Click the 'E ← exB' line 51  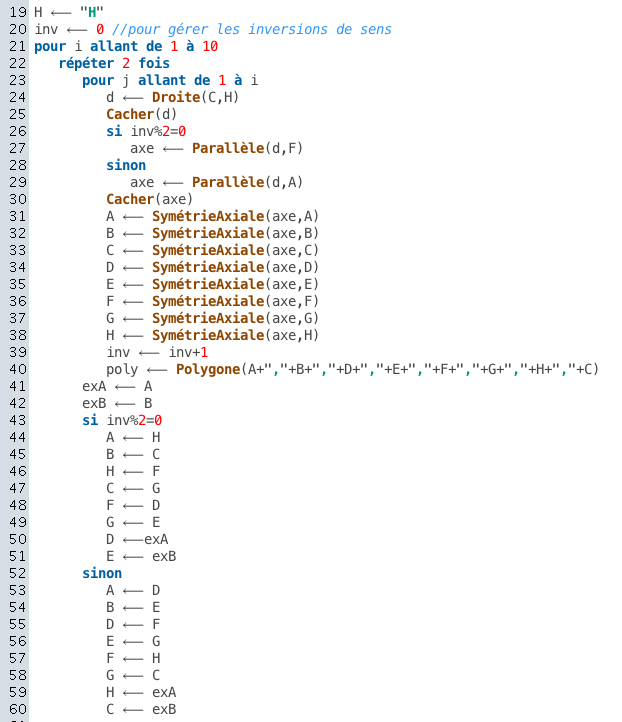pos(141,557)
